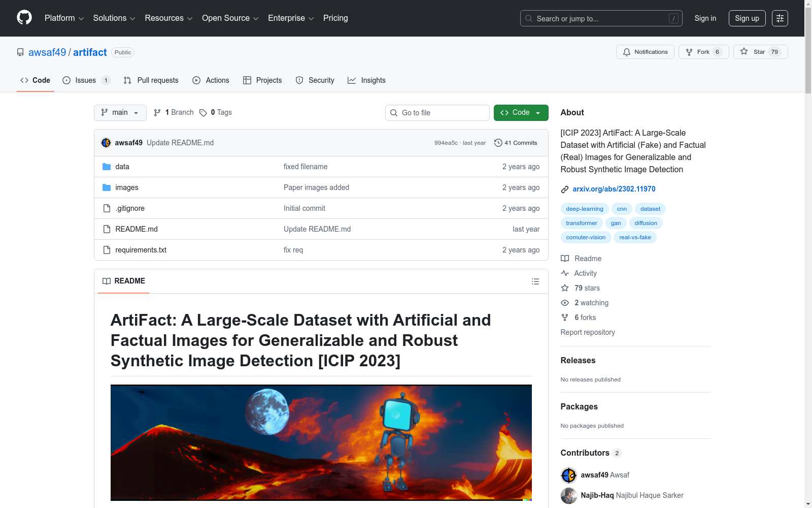Expand the Open Source menu
This screenshot has width=812, height=508.
pyautogui.click(x=230, y=18)
